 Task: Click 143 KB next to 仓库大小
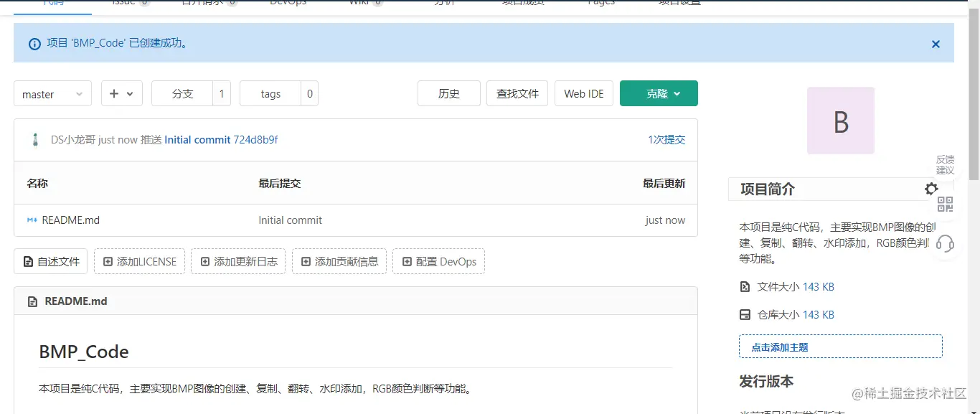819,315
